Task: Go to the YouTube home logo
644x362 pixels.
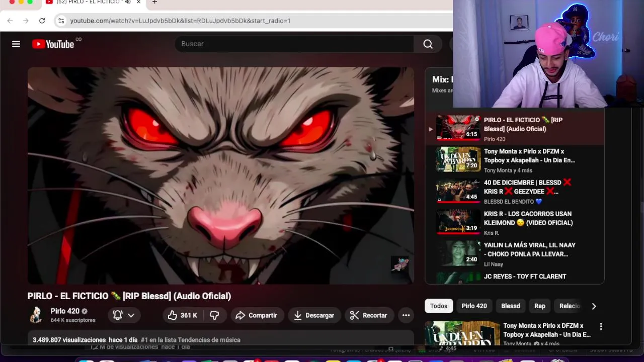Action: tap(53, 44)
